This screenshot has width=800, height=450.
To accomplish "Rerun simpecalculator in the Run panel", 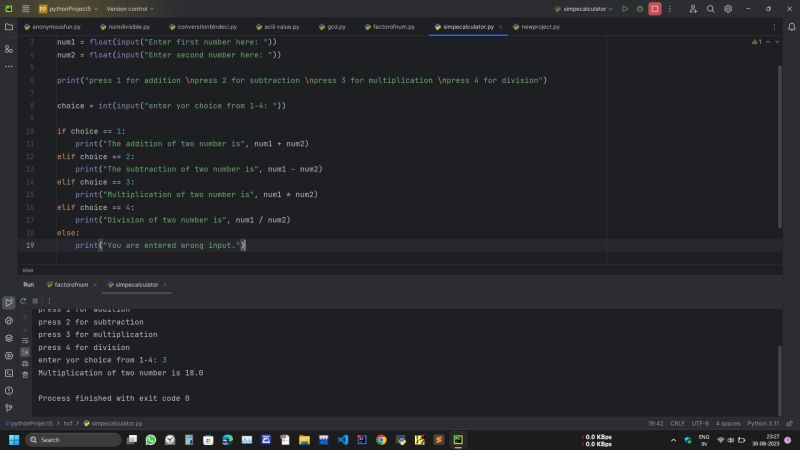I will point(23,301).
